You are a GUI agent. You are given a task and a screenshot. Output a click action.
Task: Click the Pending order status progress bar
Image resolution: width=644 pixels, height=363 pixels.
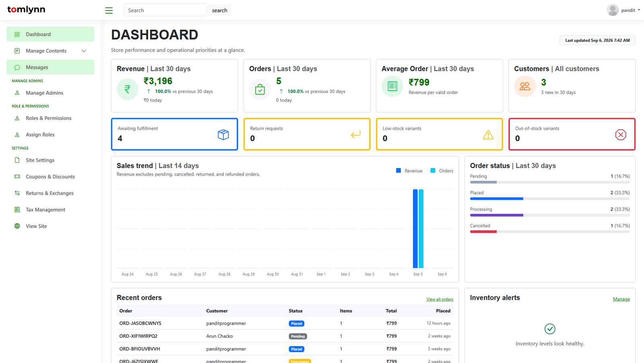[550, 182]
